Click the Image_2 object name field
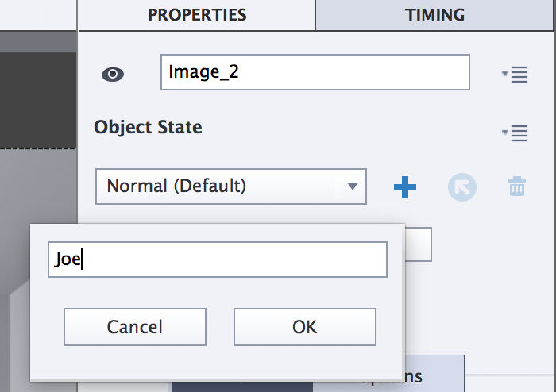This screenshot has width=556, height=392. 315,72
